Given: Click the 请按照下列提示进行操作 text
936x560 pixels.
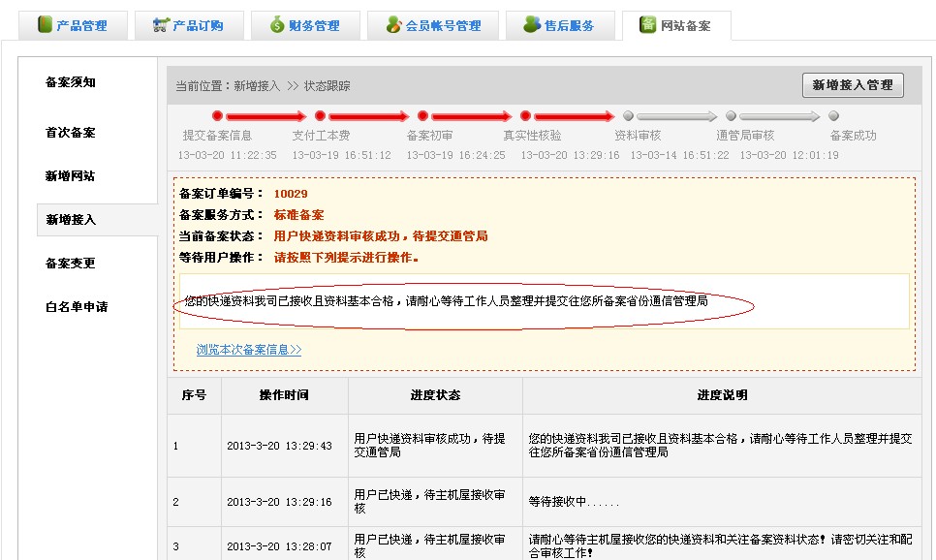Looking at the screenshot, I should [346, 258].
